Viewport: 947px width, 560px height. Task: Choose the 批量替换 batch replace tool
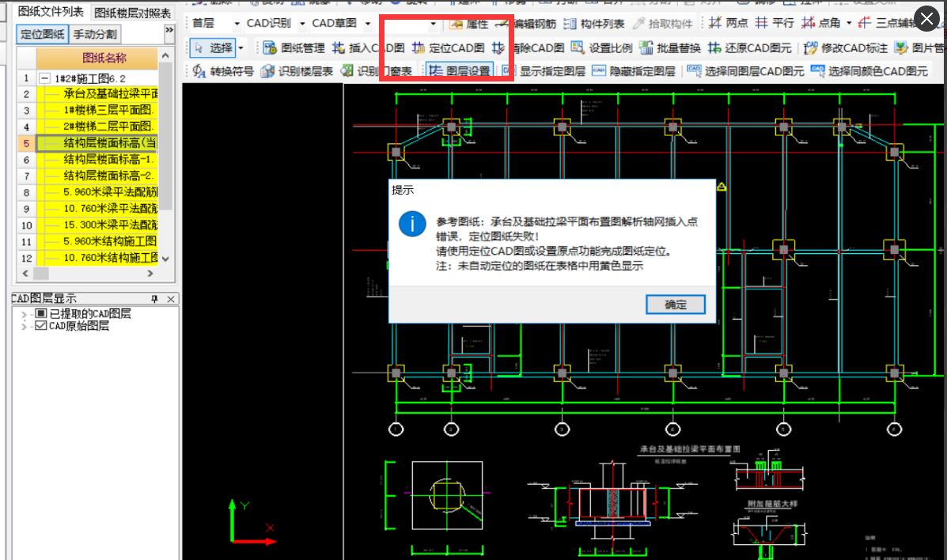point(670,47)
